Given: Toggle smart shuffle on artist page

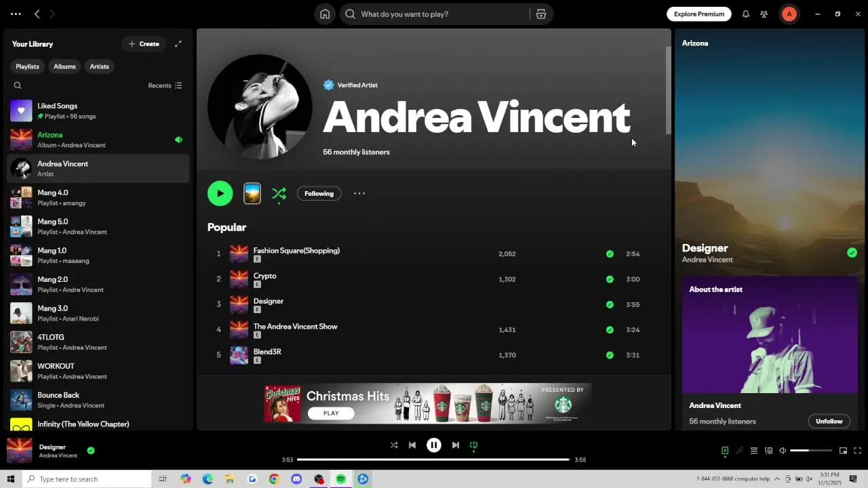Looking at the screenshot, I should tap(279, 194).
